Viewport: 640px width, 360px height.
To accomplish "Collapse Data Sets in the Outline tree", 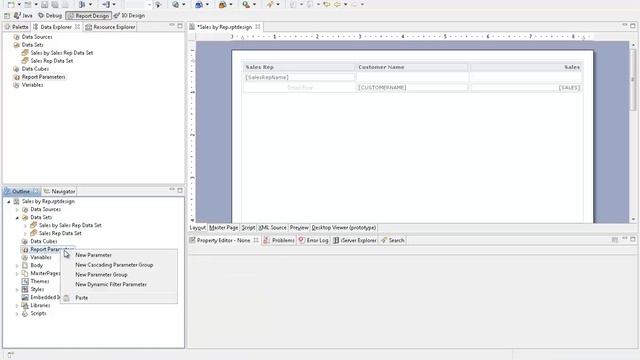I will (x=17, y=218).
